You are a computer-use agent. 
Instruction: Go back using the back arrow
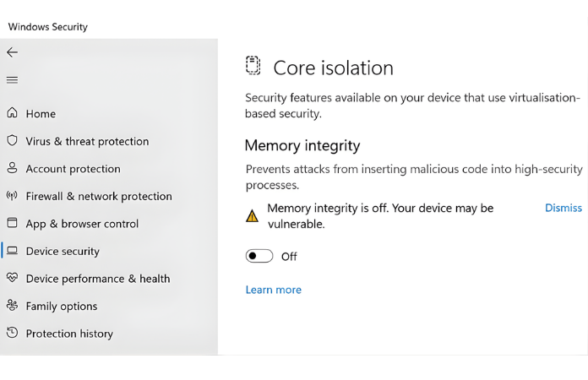click(x=12, y=52)
